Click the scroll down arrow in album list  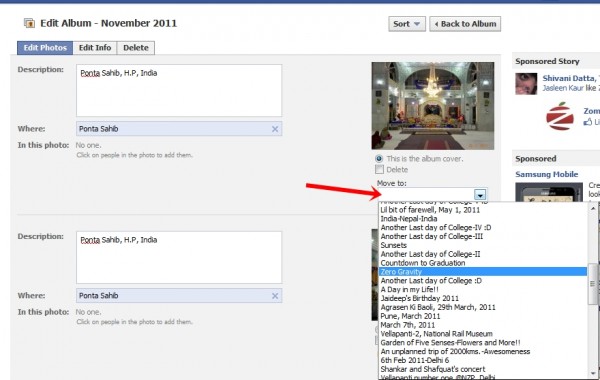[x=593, y=373]
